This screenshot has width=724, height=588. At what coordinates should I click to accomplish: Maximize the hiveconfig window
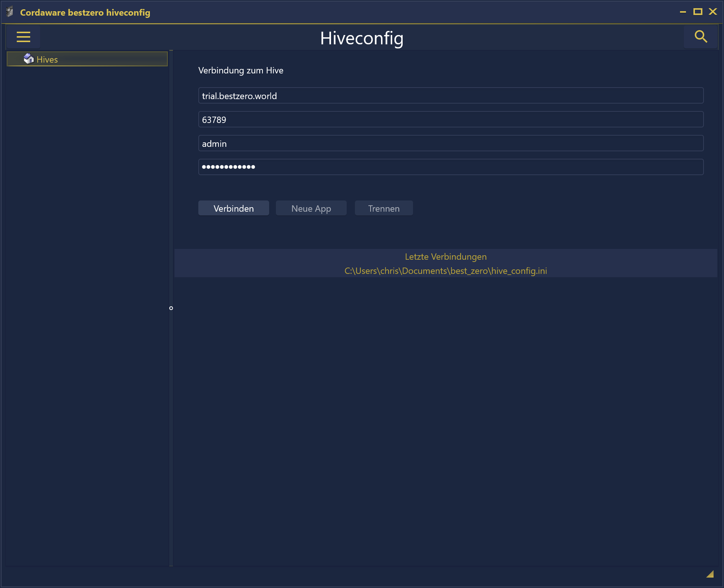(x=698, y=12)
